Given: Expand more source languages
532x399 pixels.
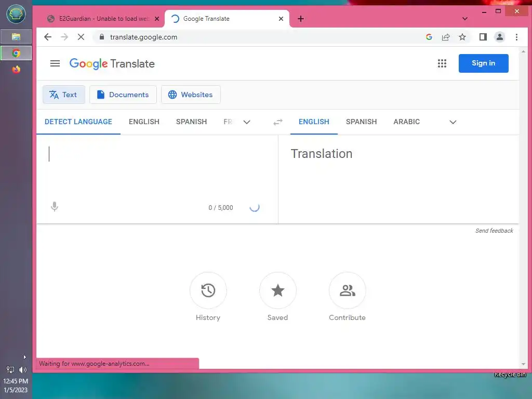Looking at the screenshot, I should [247, 122].
